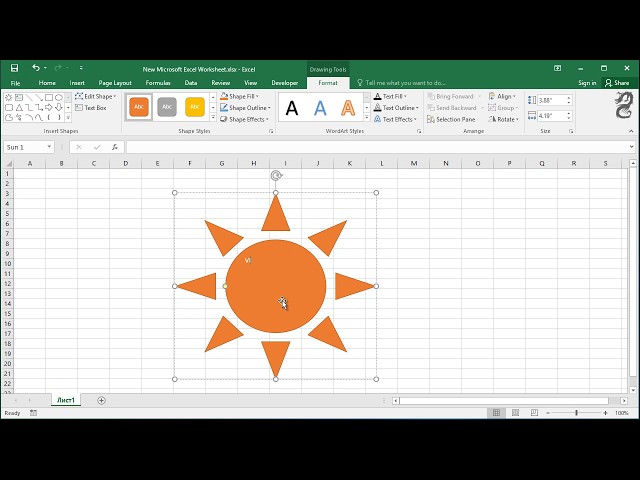This screenshot has width=640, height=480.
Task: Open the Selection Pane
Action: (451, 119)
